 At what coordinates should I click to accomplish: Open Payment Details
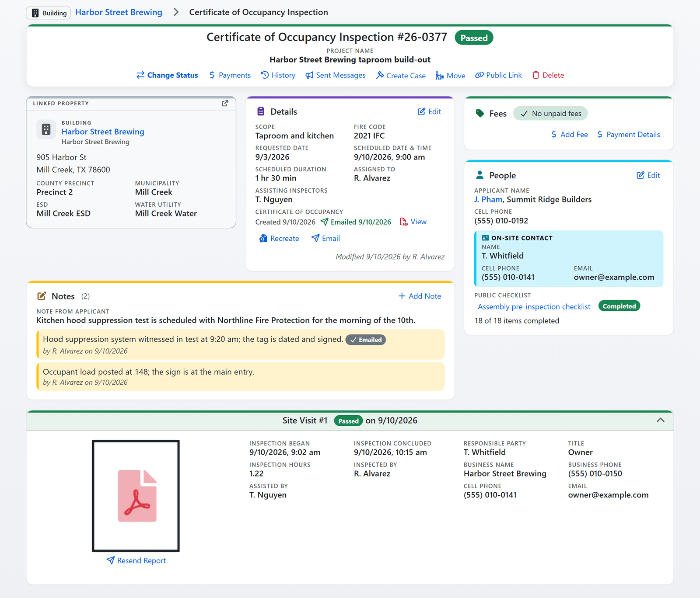pos(628,135)
